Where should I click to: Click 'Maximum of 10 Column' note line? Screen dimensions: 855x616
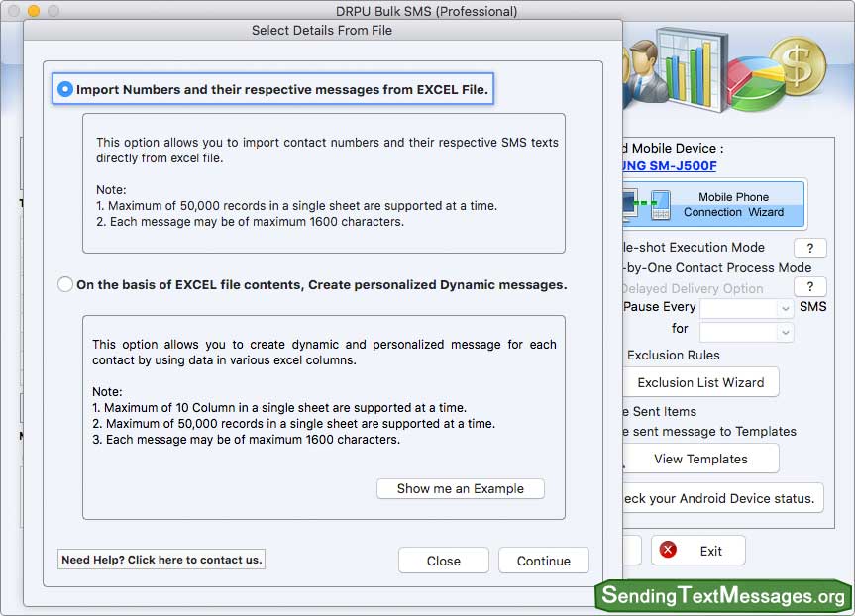(279, 408)
